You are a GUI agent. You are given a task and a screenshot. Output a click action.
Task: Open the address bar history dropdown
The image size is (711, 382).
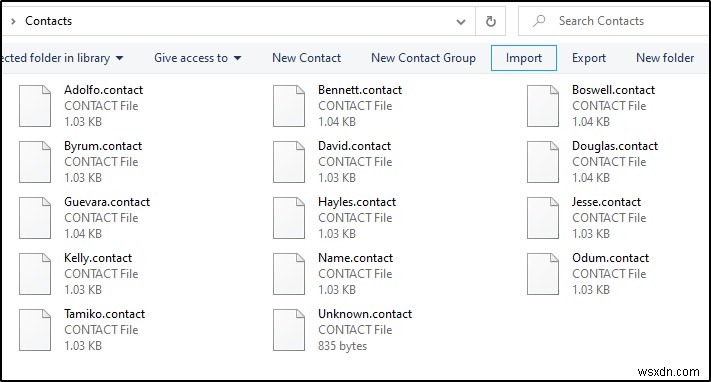[461, 22]
